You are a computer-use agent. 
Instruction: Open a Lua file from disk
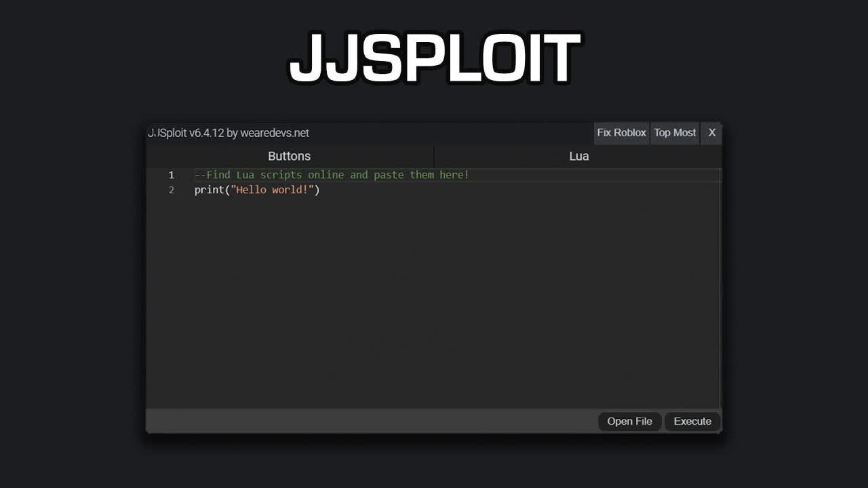(x=629, y=421)
